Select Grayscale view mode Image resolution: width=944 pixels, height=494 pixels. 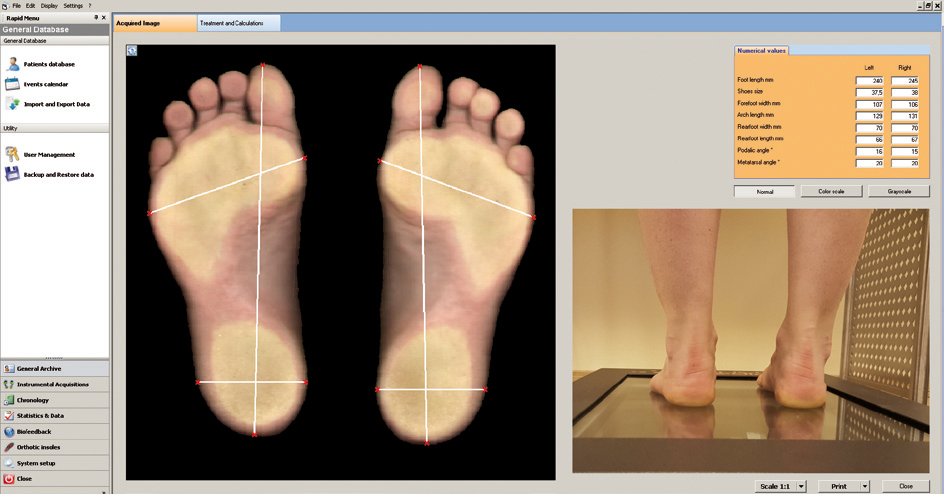pos(899,191)
